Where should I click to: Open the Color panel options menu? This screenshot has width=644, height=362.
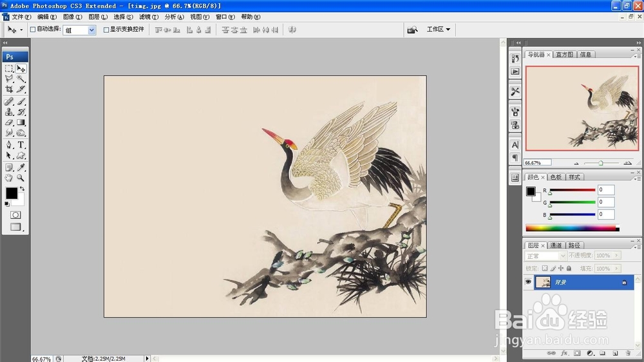coord(638,178)
